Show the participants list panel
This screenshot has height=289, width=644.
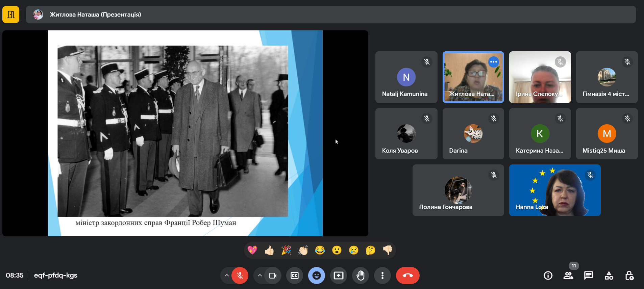click(x=568, y=275)
